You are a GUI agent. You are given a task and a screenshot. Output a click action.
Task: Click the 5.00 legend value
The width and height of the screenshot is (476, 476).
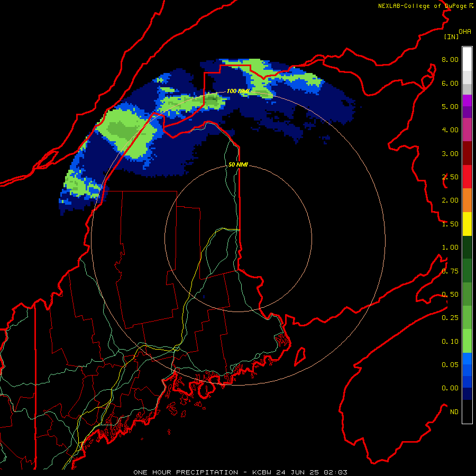pyautogui.click(x=450, y=106)
